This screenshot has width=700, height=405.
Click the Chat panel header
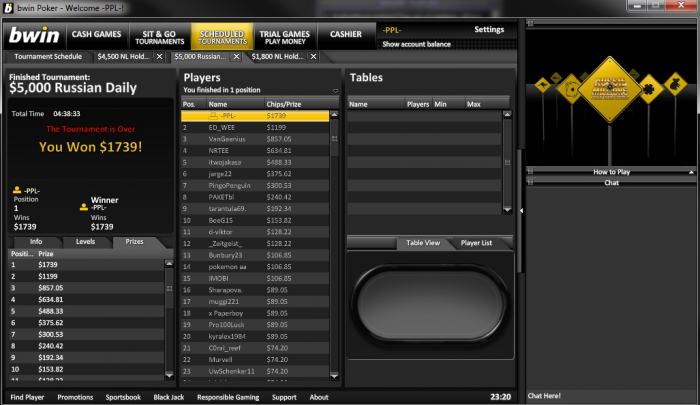click(x=611, y=183)
